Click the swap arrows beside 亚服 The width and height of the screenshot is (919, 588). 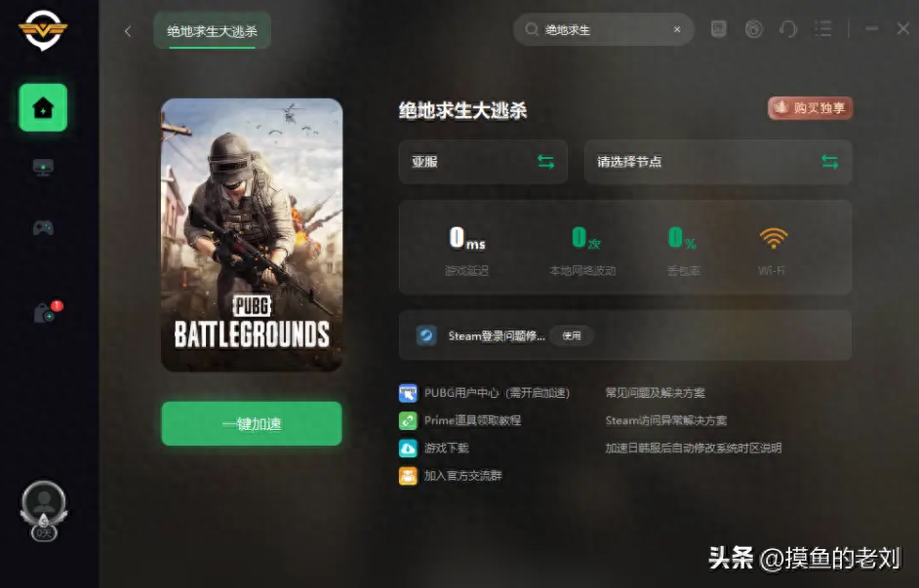[x=545, y=162]
